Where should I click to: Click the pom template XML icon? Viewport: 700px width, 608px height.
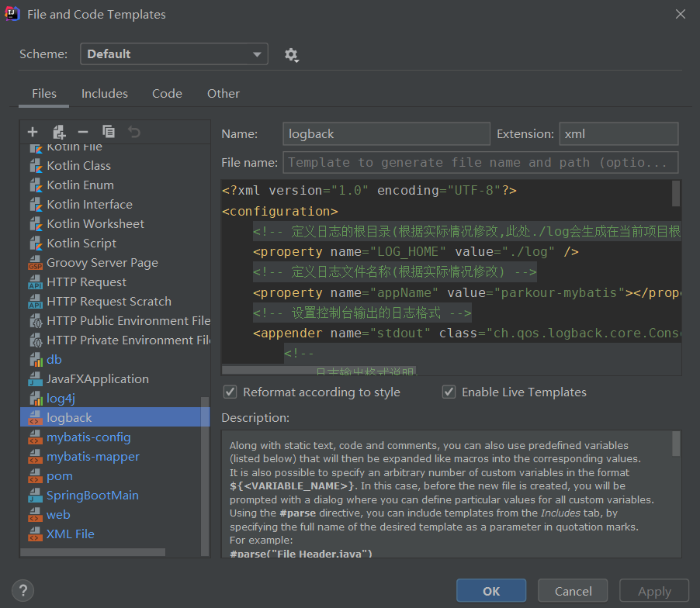click(x=35, y=476)
